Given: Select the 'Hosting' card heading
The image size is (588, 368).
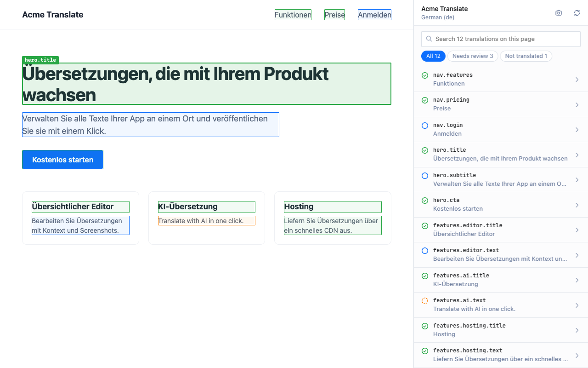Looking at the screenshot, I should tap(333, 207).
